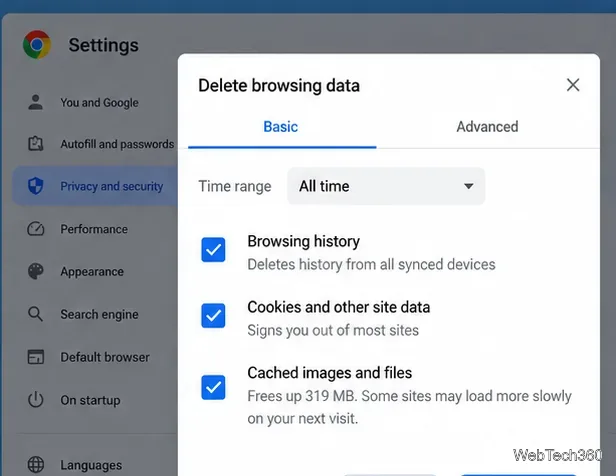The width and height of the screenshot is (616, 476).
Task: Click the Cached images and files label
Action: (x=330, y=373)
